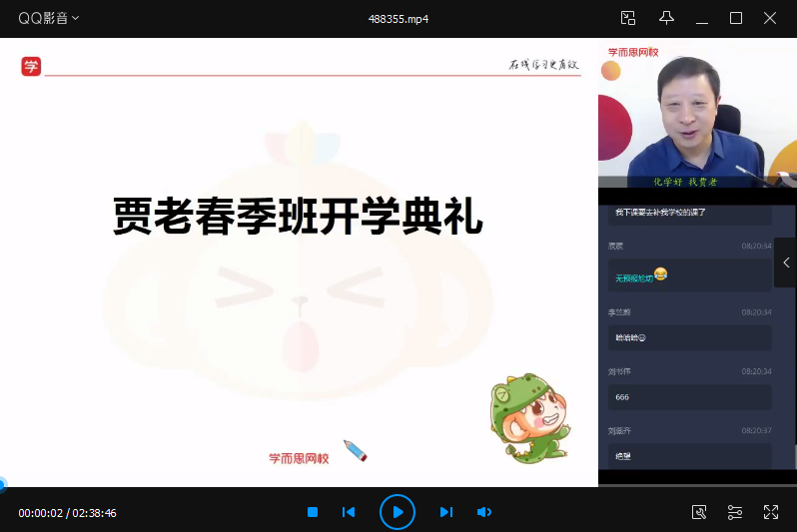This screenshot has height=532, width=797.
Task: Open the screenshot toolbox icon
Action: click(x=699, y=512)
